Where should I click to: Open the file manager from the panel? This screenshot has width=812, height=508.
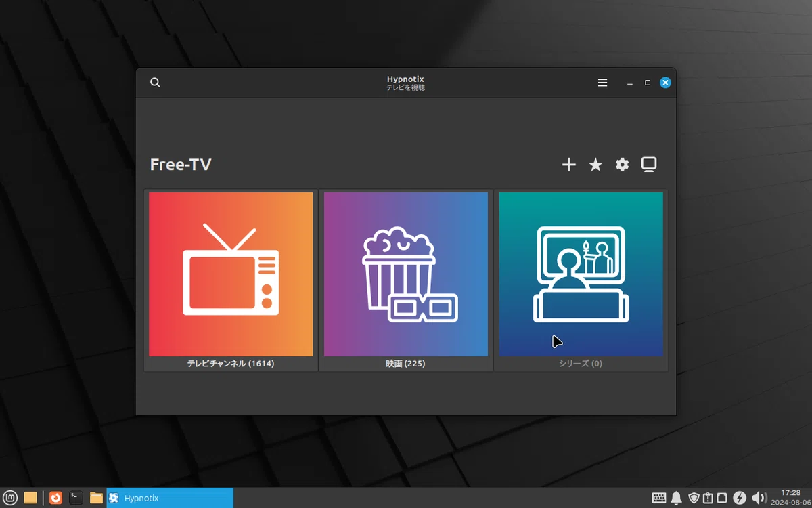(96, 498)
